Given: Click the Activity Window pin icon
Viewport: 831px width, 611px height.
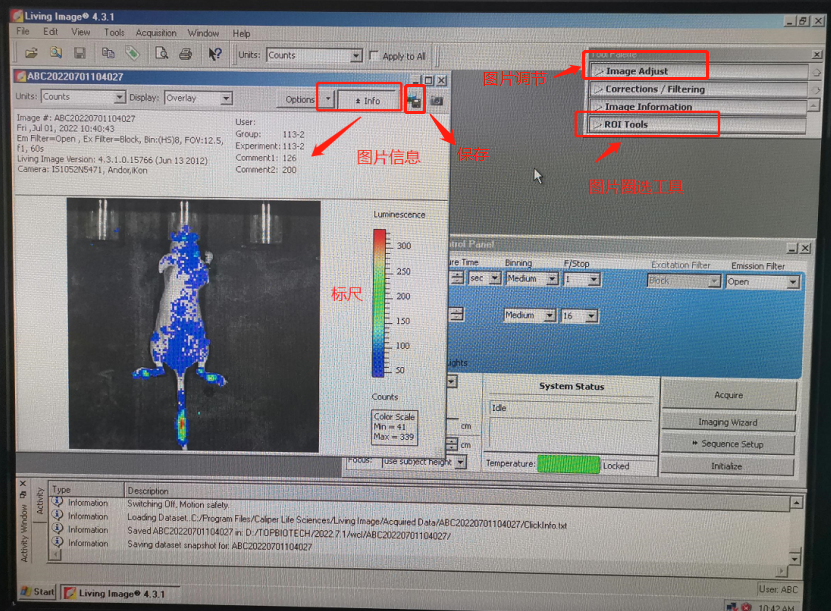Looking at the screenshot, I should [x=23, y=495].
